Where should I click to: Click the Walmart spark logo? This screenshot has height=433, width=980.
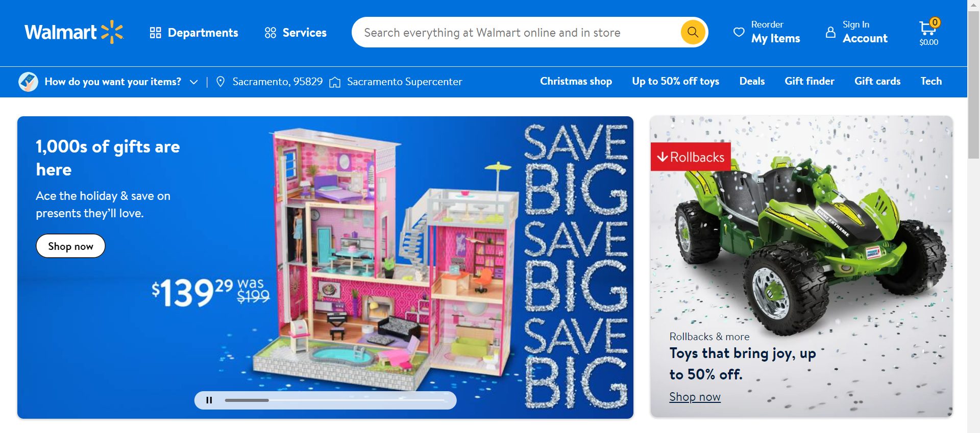(112, 32)
